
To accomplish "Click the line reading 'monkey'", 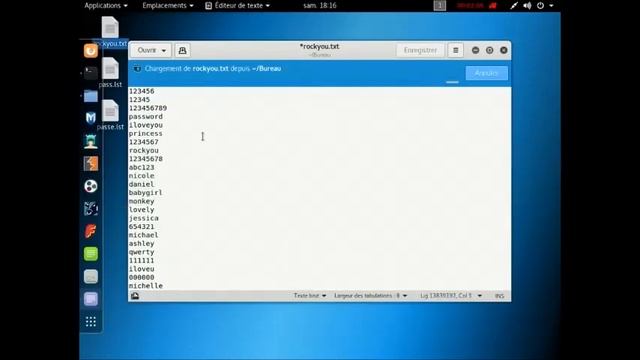I will point(142,201).
